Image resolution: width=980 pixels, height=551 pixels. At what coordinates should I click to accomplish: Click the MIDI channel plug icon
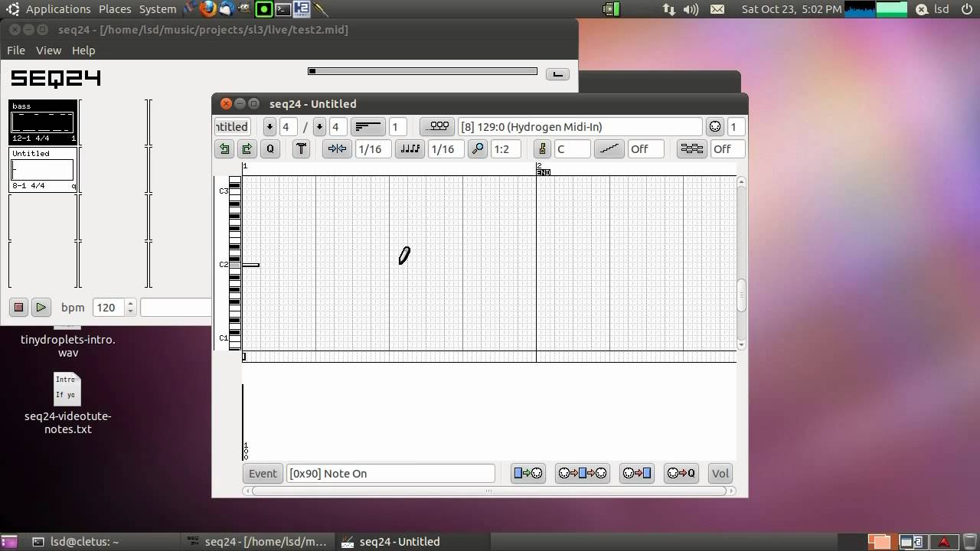(715, 126)
